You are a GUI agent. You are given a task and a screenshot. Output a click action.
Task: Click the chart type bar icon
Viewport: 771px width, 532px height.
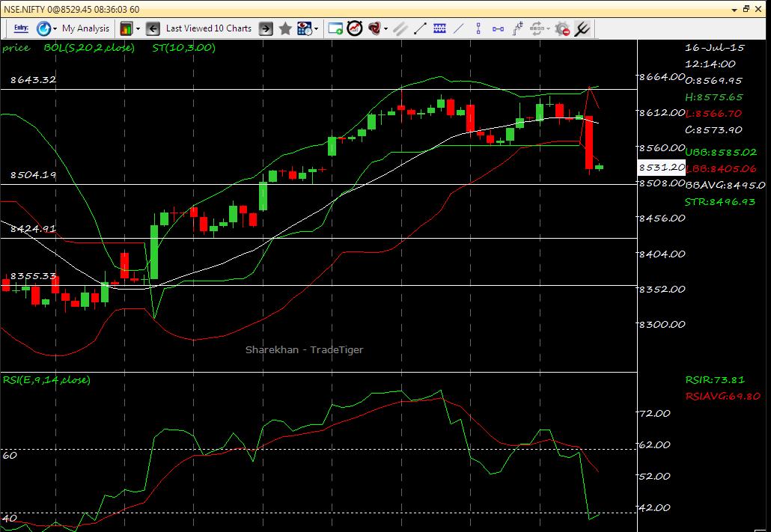pyautogui.click(x=127, y=28)
